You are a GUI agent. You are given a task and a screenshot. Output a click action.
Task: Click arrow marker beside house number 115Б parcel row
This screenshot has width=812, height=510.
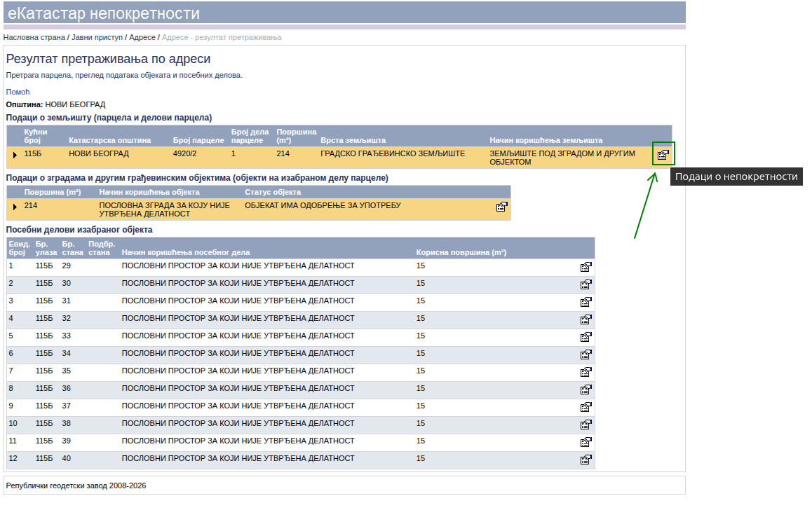15,155
